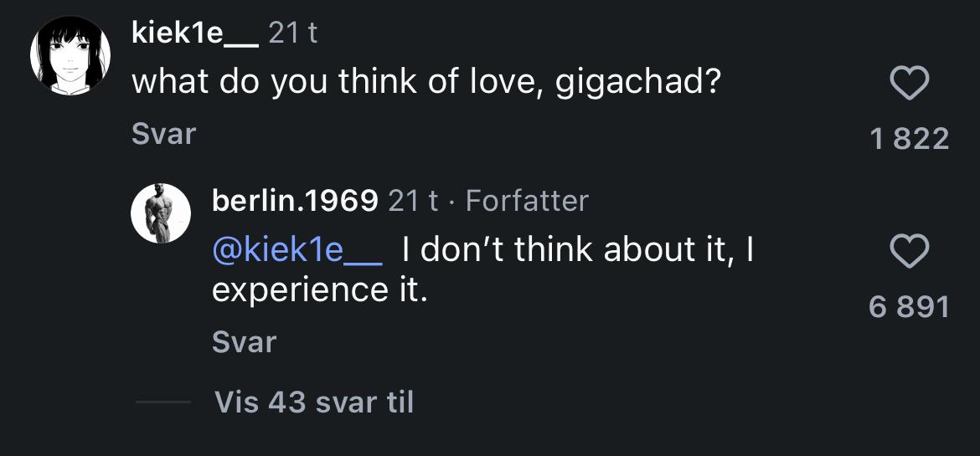Open kiek1e__'s profile picture
The image size is (980, 456).
70,55
